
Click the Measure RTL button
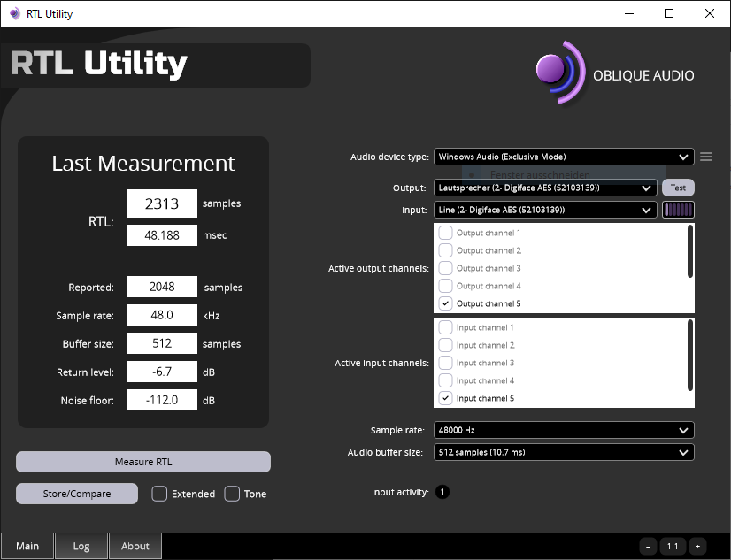point(143,462)
